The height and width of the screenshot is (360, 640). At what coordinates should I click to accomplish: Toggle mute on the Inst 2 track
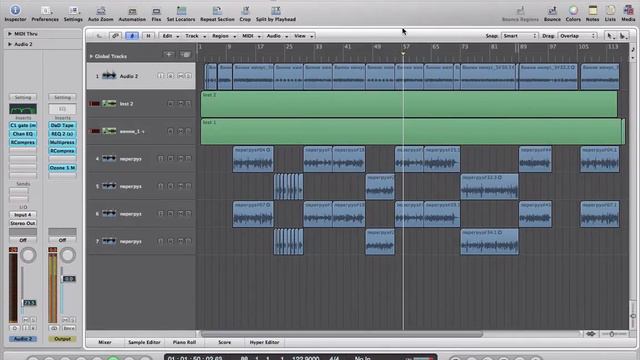[x=180, y=104]
